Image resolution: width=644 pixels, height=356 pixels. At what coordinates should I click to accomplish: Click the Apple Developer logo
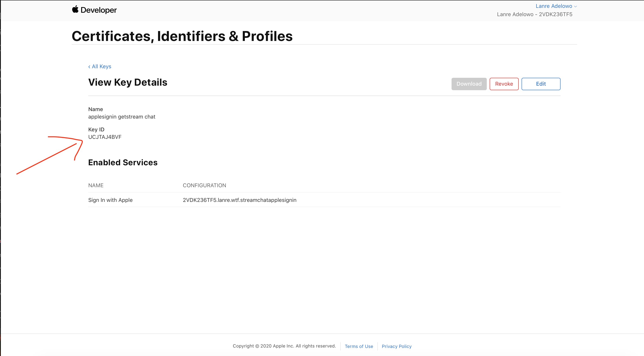tap(94, 10)
